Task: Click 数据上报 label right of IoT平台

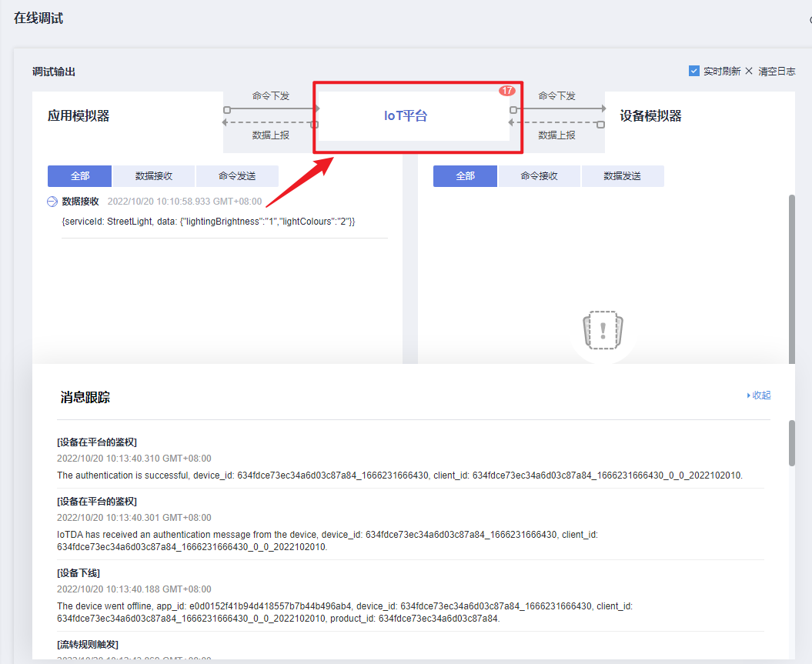Action: (556, 135)
